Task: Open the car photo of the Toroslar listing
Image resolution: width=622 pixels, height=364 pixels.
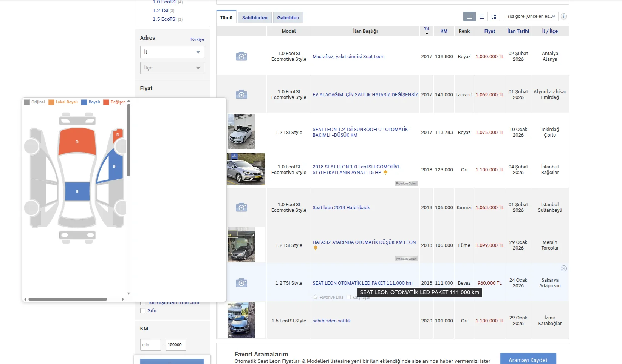Action: (x=241, y=245)
